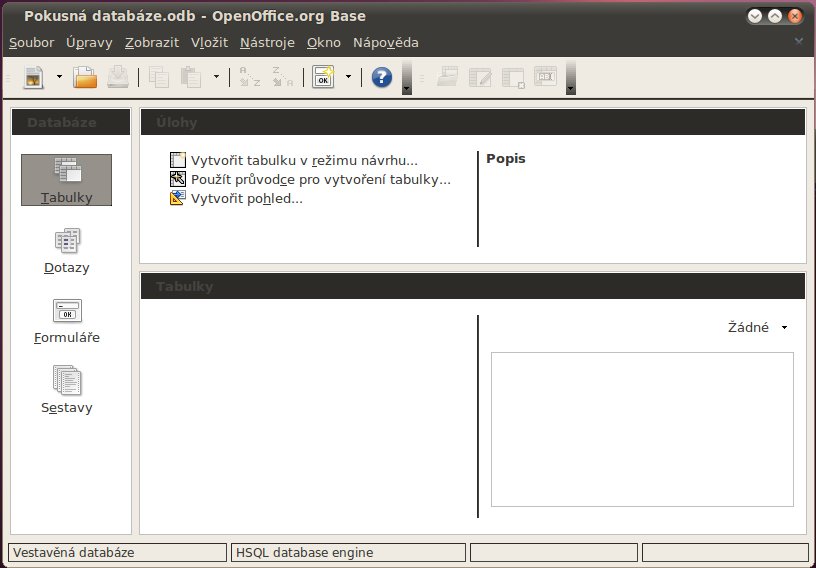Select the Sestavy reports section

pos(67,390)
